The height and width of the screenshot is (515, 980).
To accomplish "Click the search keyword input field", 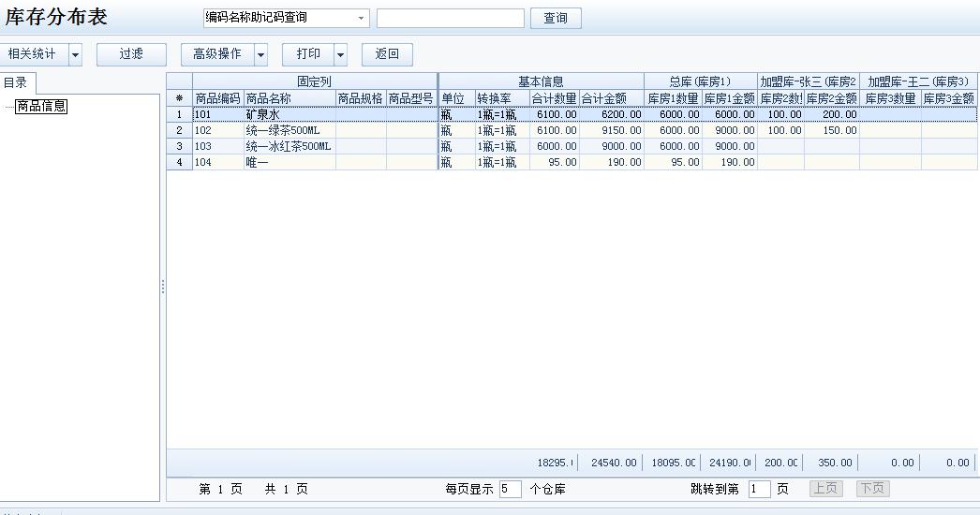I will [x=450, y=18].
